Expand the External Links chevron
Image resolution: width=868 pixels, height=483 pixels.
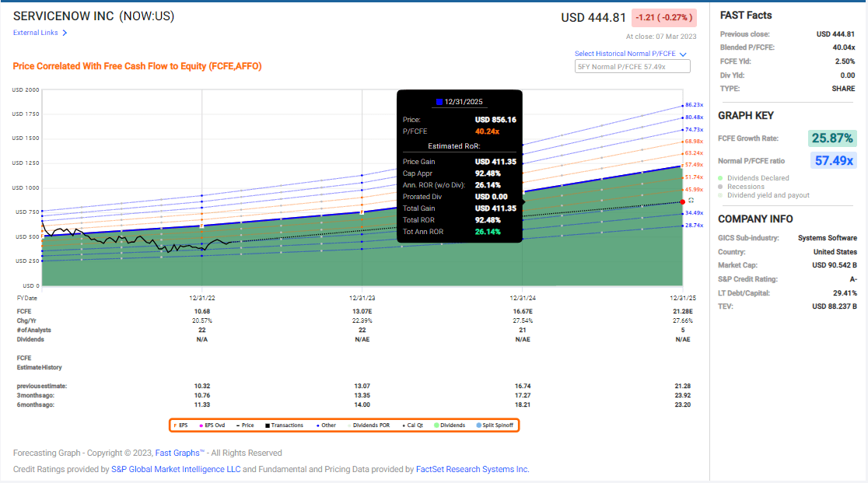(x=65, y=33)
